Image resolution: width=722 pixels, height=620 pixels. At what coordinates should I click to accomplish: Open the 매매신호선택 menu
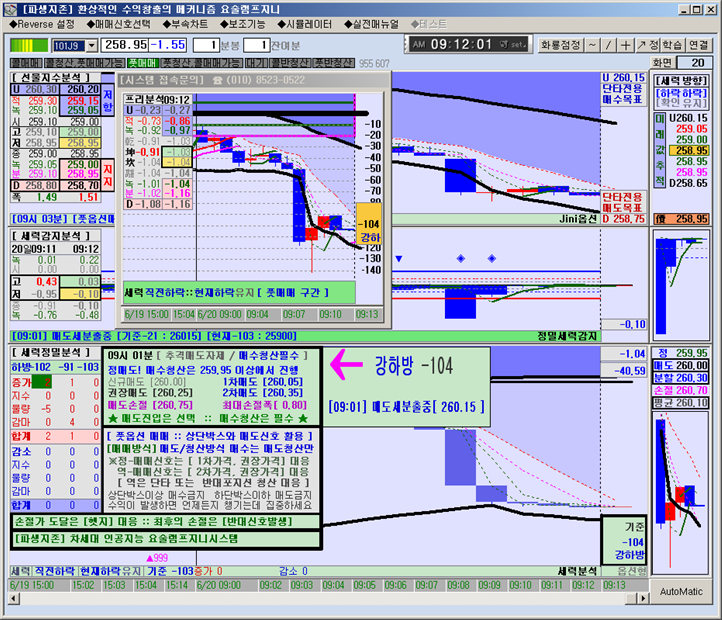click(119, 24)
